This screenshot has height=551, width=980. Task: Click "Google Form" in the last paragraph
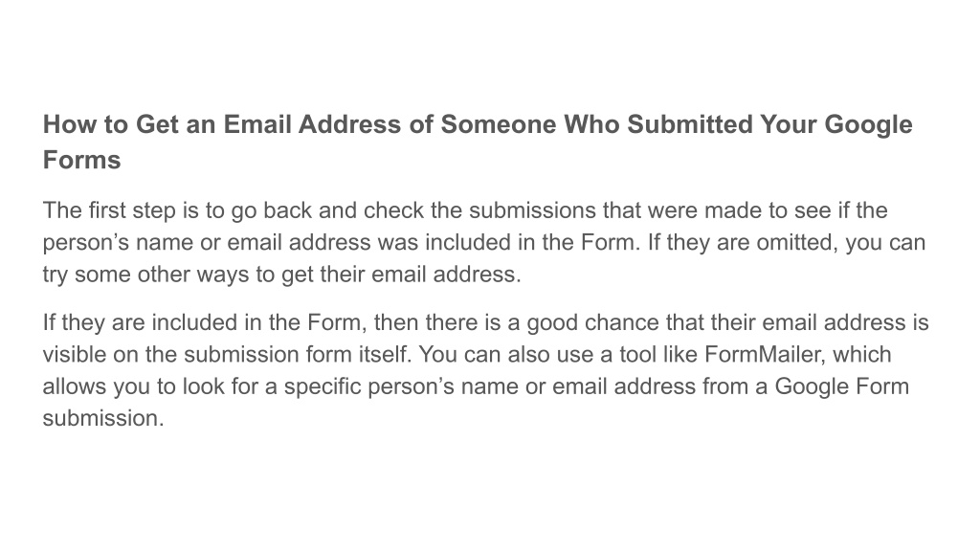click(x=842, y=386)
